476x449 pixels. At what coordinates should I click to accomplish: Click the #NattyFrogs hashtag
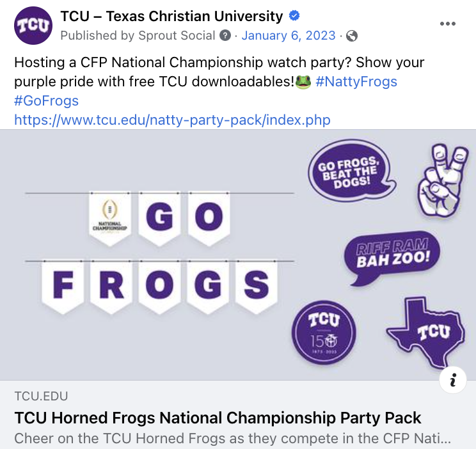356,82
